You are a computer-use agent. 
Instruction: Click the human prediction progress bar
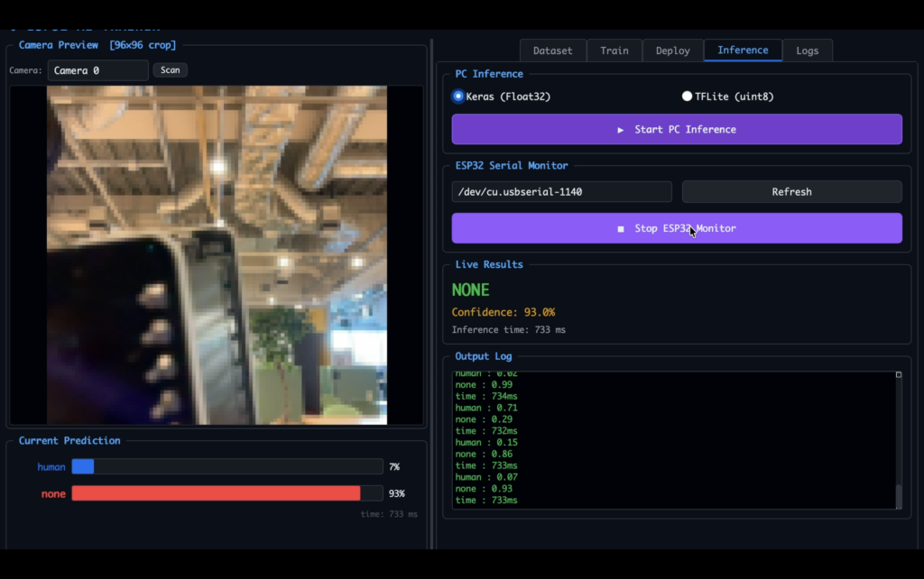[x=226, y=466]
